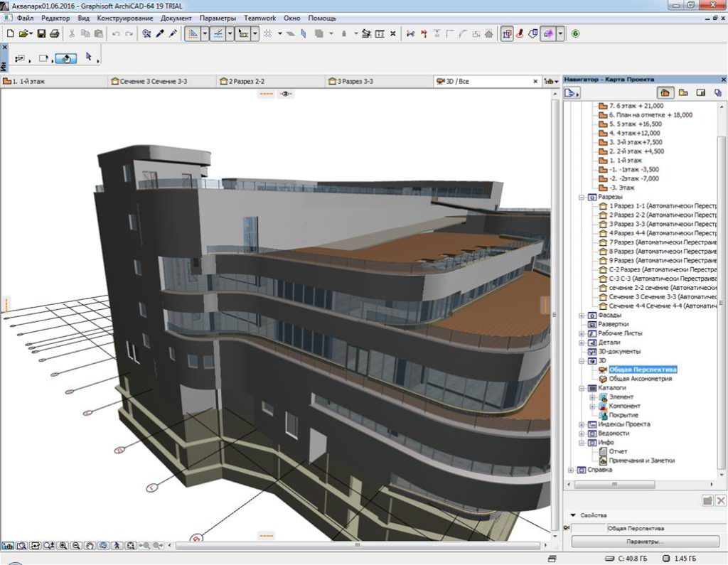Viewport: 728px width, 565px height.
Task: Collapse the Разрезы tree node
Action: point(582,197)
